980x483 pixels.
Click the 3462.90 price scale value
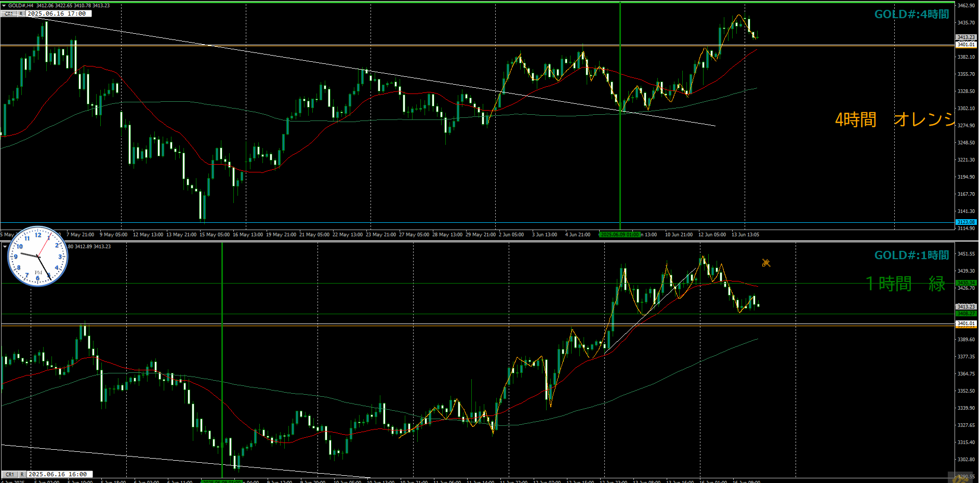point(966,6)
